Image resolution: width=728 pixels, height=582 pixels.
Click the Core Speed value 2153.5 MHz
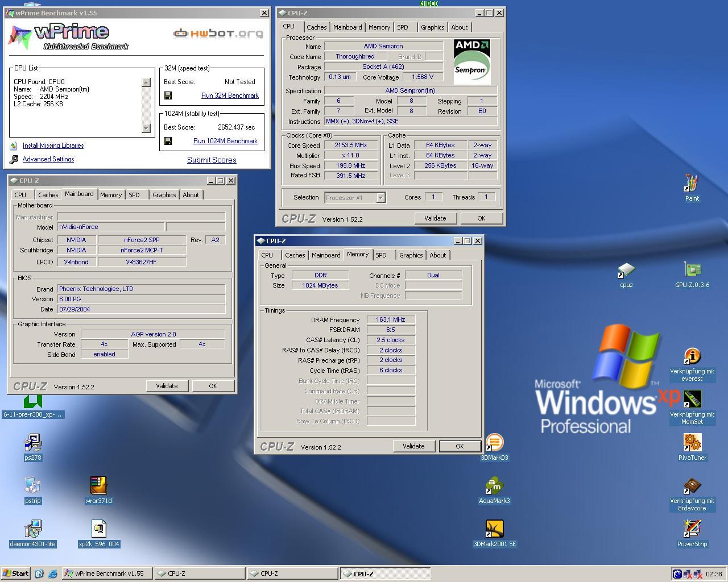pyautogui.click(x=351, y=145)
